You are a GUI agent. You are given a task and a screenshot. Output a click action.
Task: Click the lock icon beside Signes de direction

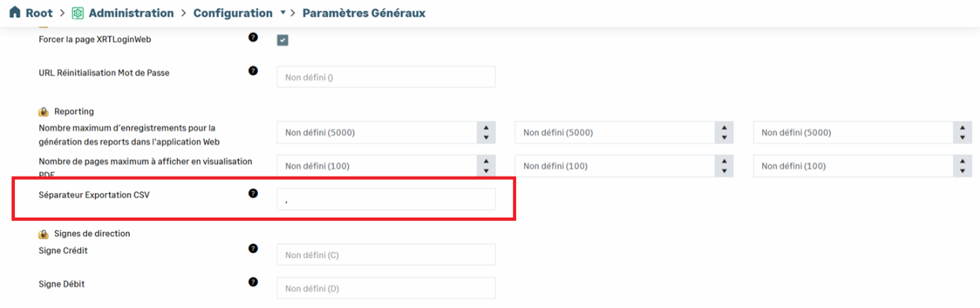coord(43,234)
